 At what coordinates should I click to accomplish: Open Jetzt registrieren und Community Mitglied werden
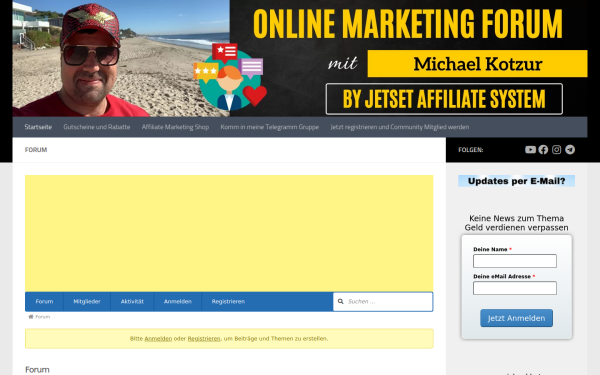tap(399, 127)
